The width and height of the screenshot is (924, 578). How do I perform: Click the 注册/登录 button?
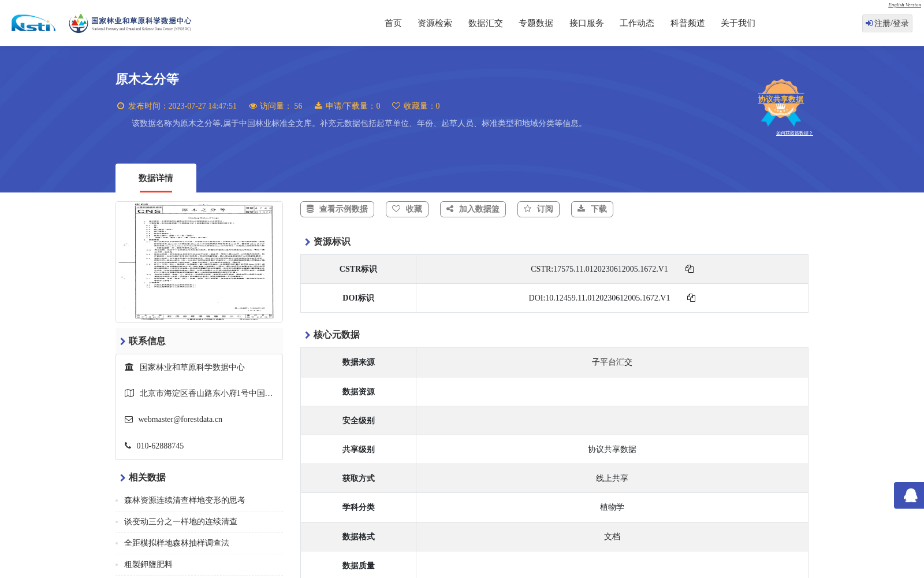pos(887,23)
